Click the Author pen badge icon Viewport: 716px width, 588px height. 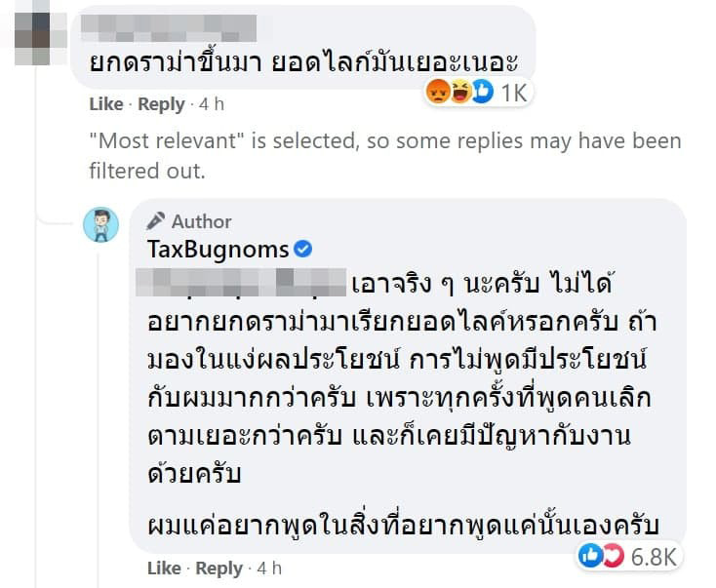155,221
